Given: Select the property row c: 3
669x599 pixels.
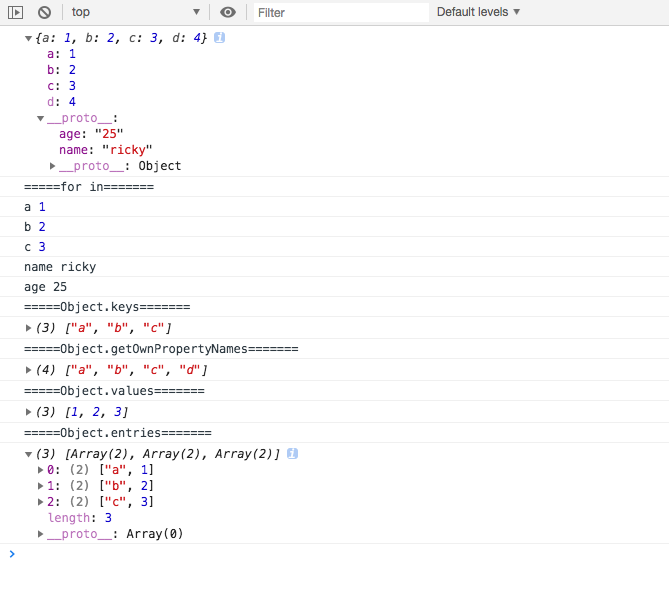Looking at the screenshot, I should click(x=61, y=86).
